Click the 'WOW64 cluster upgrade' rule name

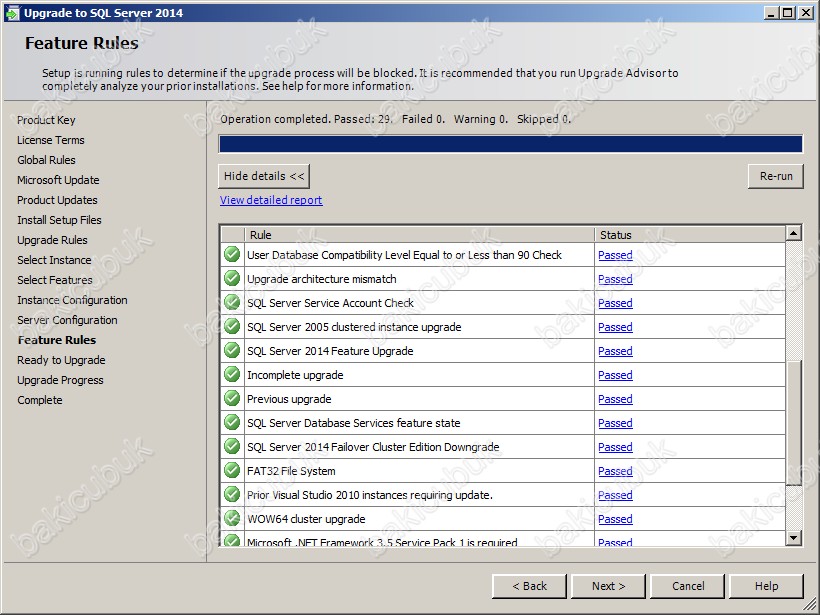(x=306, y=519)
